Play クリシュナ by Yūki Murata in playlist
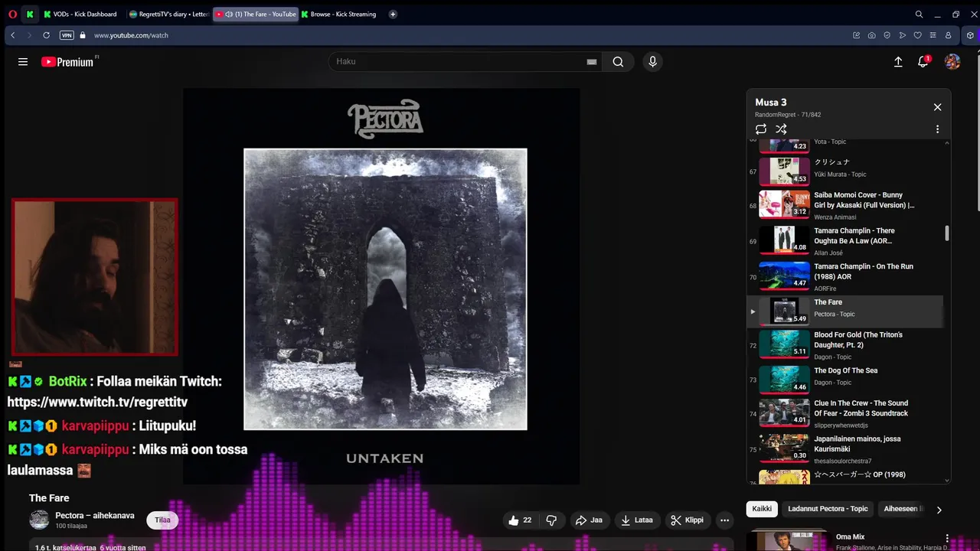Image resolution: width=980 pixels, height=551 pixels. (845, 171)
